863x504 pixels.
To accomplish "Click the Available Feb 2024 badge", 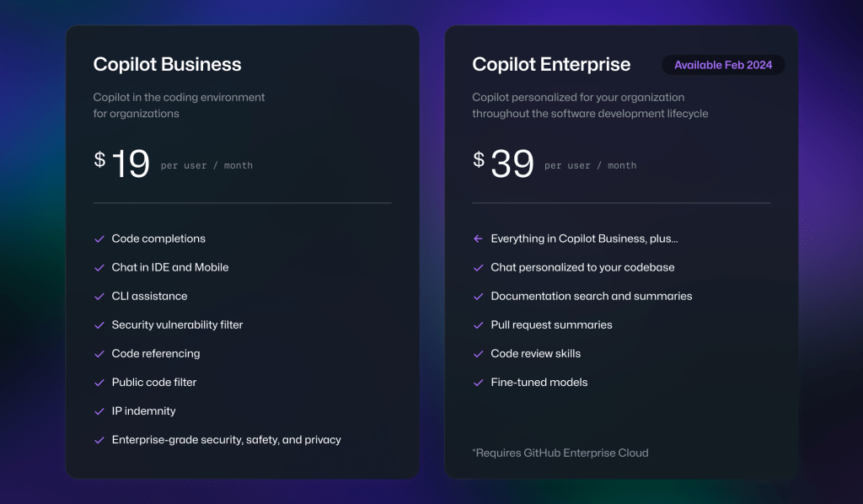I will [x=722, y=65].
